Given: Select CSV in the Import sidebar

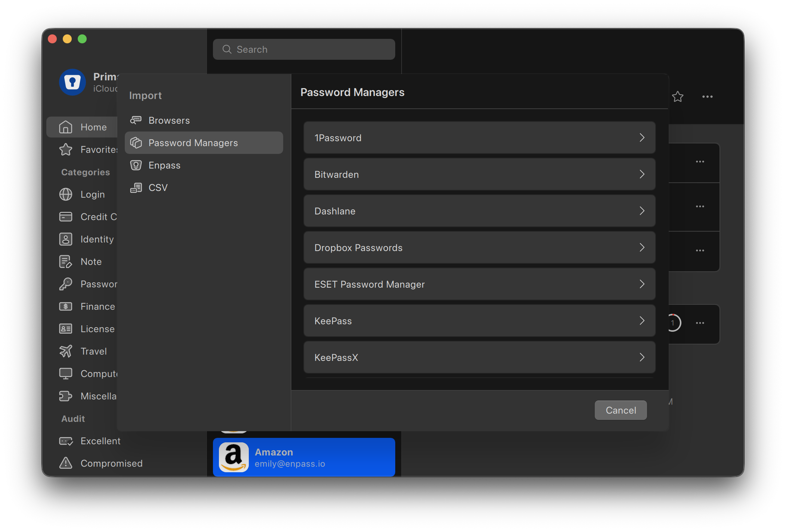Looking at the screenshot, I should tap(204, 188).
